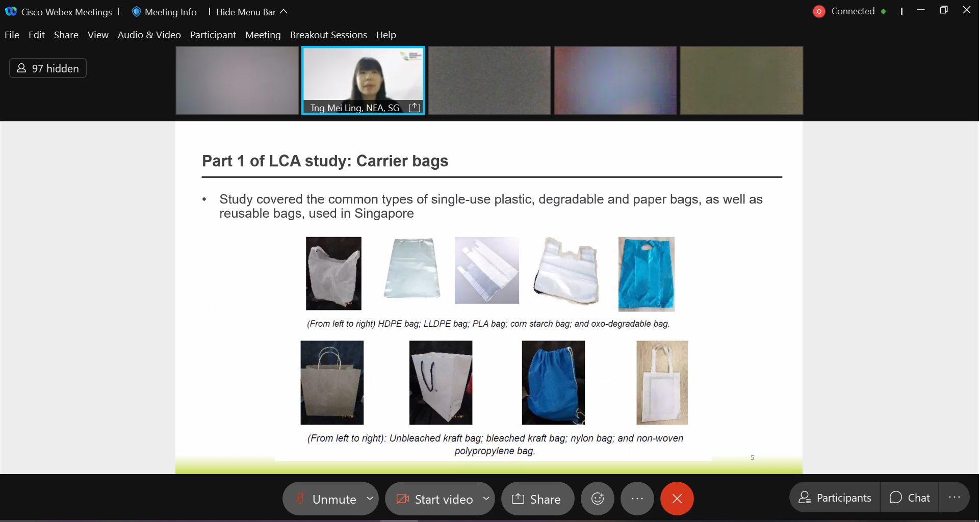Open the Breakout Sessions menu

[328, 35]
